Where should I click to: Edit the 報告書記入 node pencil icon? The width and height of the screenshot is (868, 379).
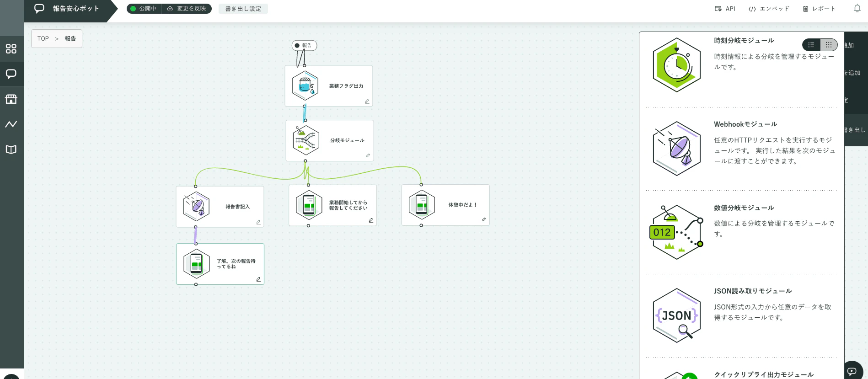coord(258,222)
